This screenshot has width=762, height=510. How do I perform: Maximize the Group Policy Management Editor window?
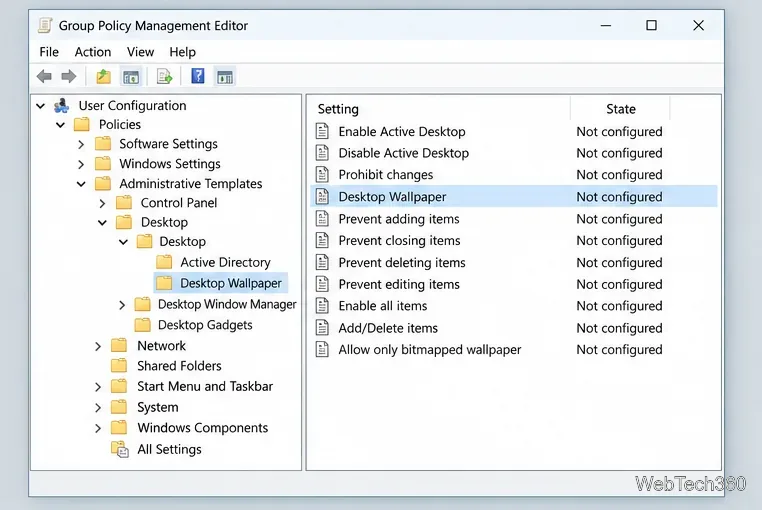pyautogui.click(x=651, y=25)
